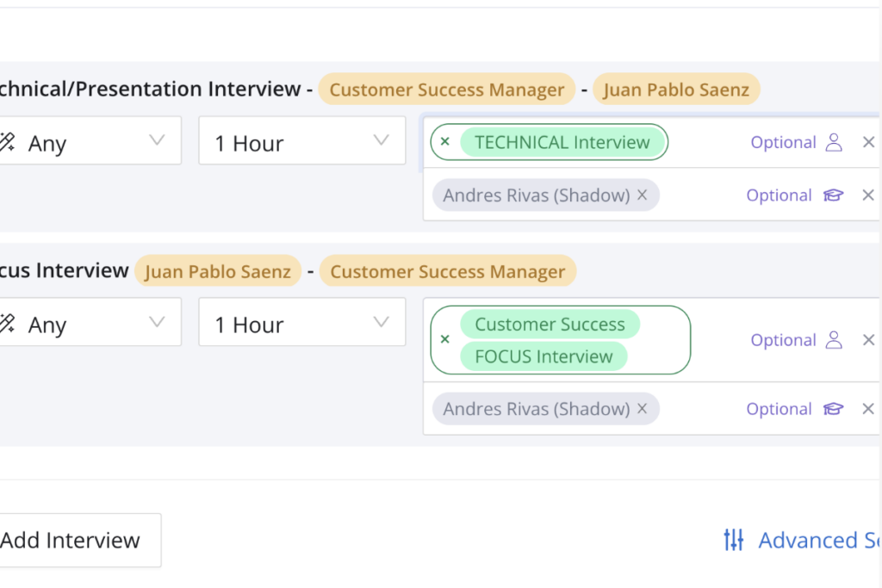
Task: Click Juan Pablo Saenz tag in Technical/Presentation heading
Action: point(676,90)
